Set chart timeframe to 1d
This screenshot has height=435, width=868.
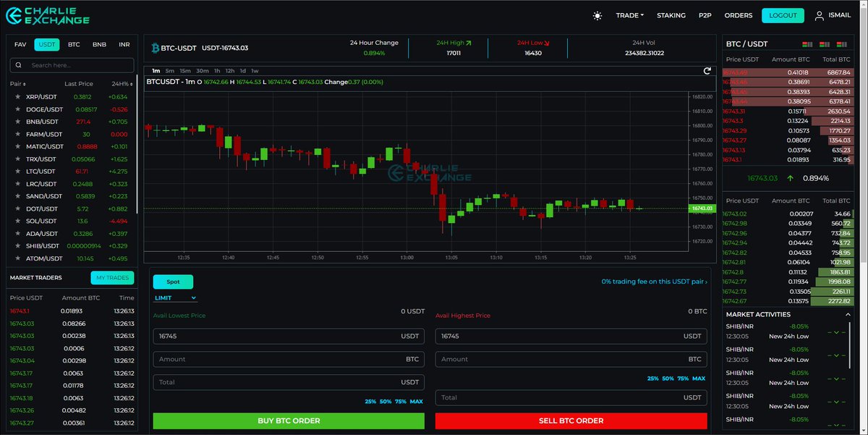click(243, 71)
